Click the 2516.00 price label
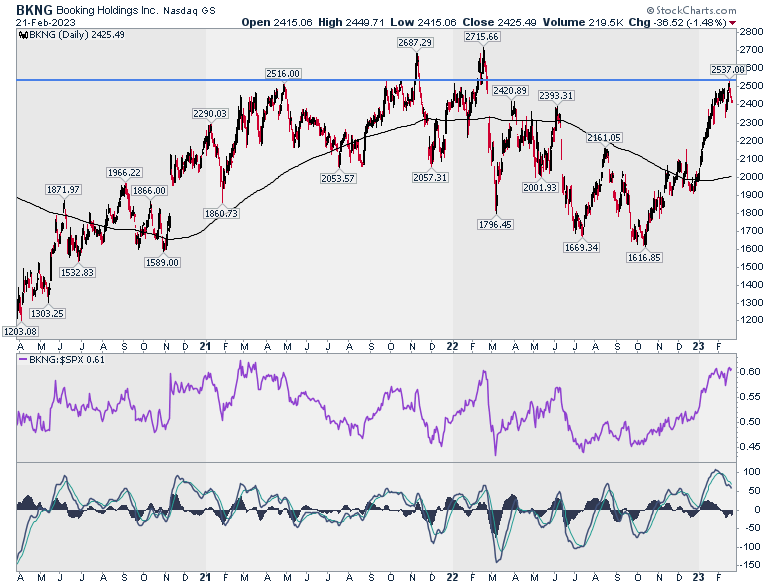Image resolution: width=780 pixels, height=586 pixels. (x=283, y=74)
